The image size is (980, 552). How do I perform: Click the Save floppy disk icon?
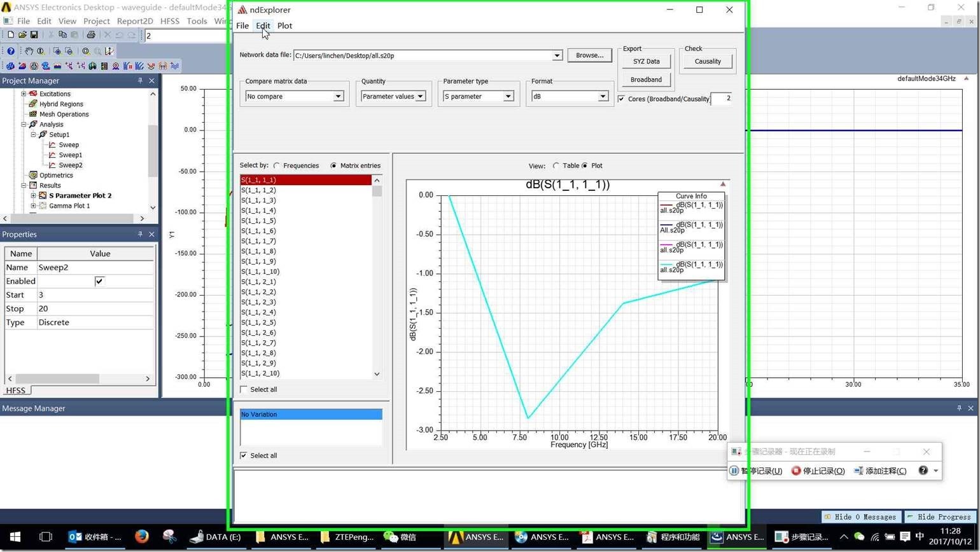(34, 35)
